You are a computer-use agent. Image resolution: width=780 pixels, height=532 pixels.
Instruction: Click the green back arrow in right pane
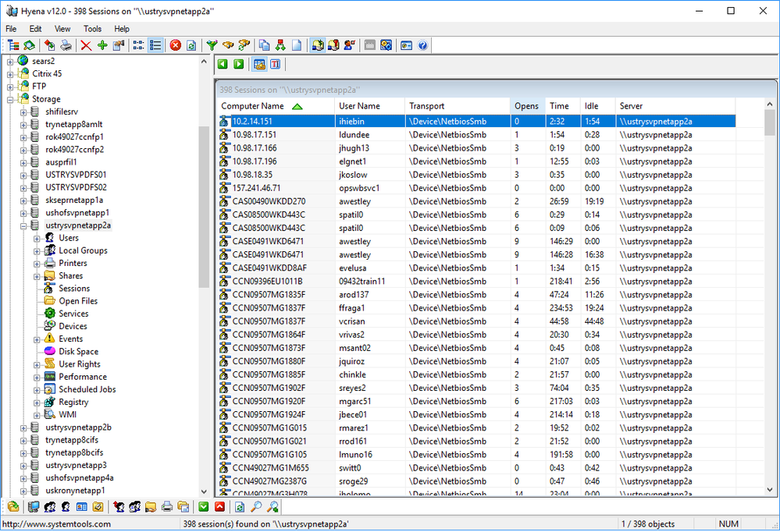pyautogui.click(x=223, y=65)
